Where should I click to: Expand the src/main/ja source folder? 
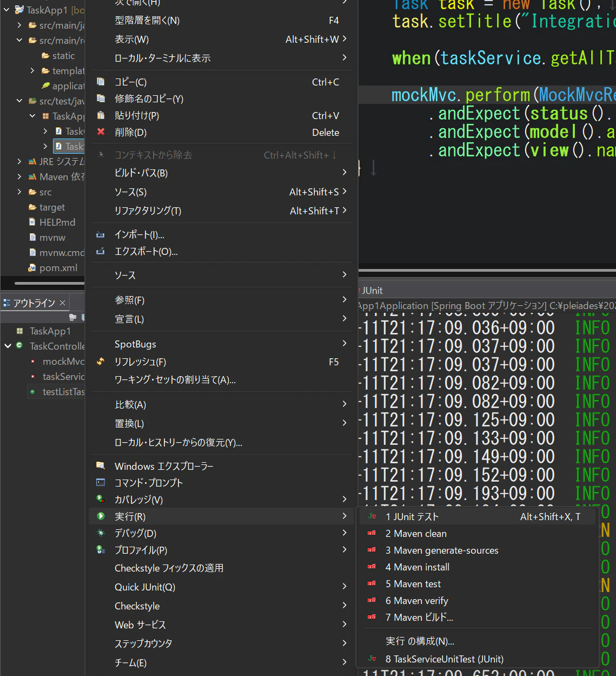(x=19, y=25)
